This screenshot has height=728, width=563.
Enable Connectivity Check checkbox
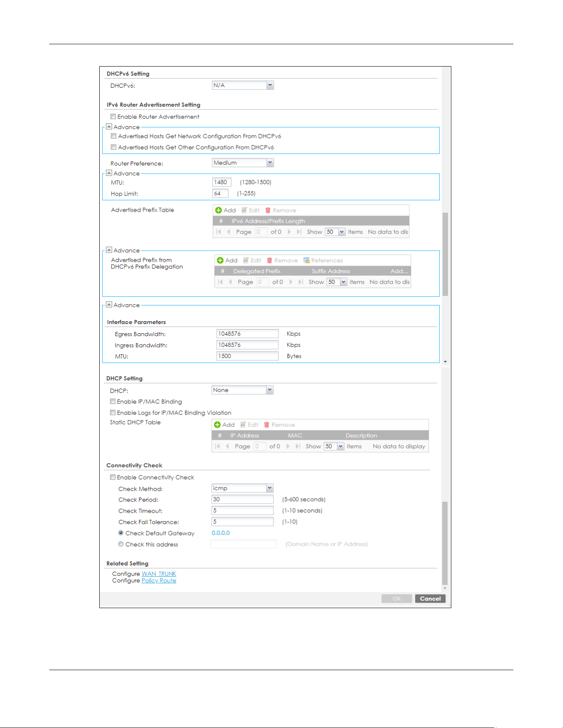(x=113, y=477)
